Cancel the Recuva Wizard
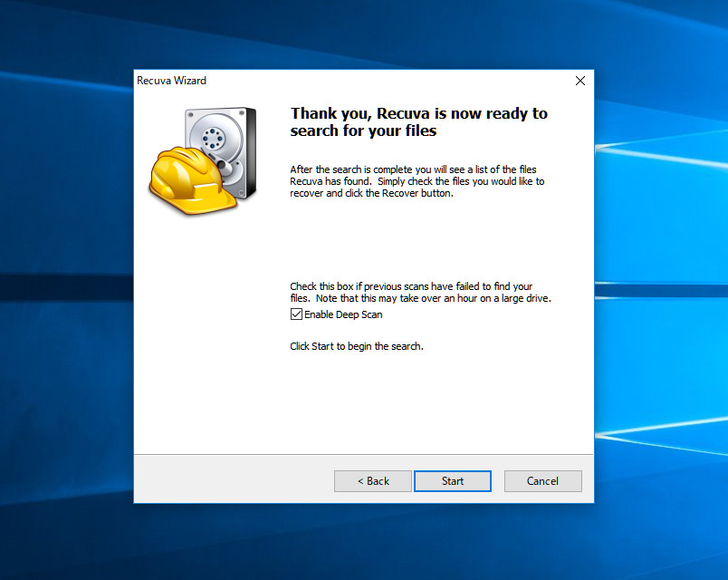Viewport: 728px width, 580px height. point(542,481)
